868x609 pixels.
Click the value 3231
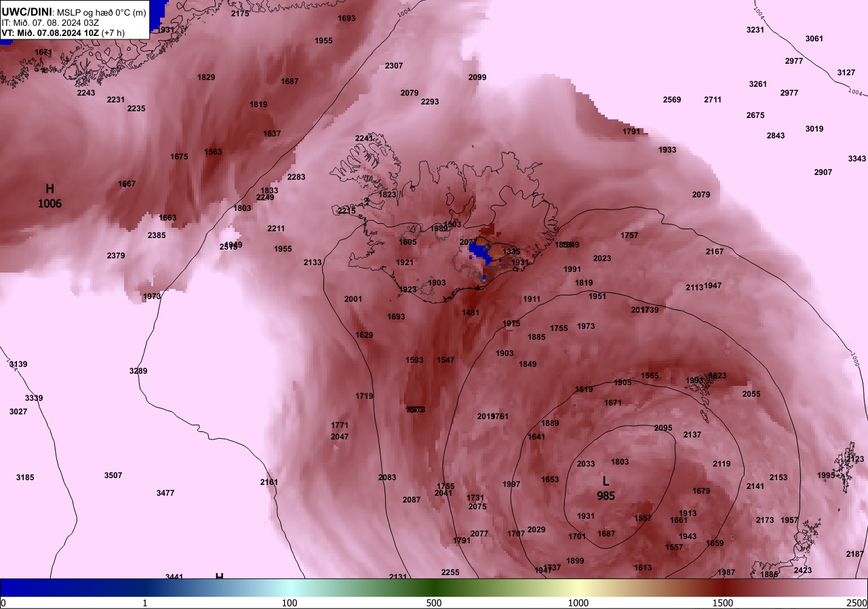click(755, 30)
